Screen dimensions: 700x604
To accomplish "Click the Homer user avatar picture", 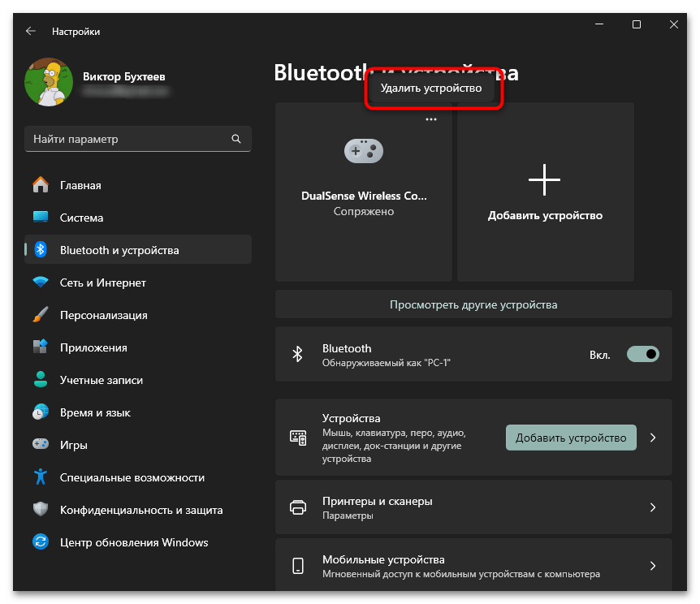I will click(49, 82).
